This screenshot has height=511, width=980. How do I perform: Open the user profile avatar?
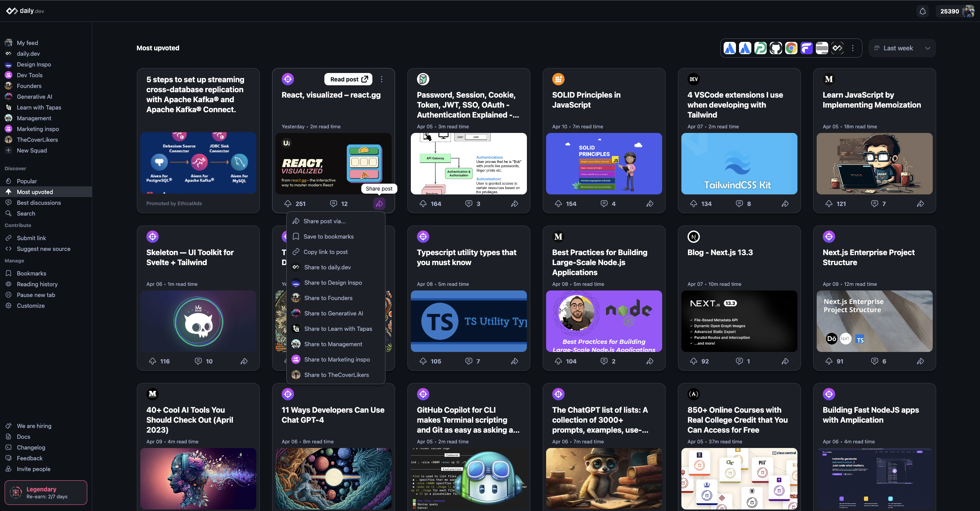click(968, 11)
